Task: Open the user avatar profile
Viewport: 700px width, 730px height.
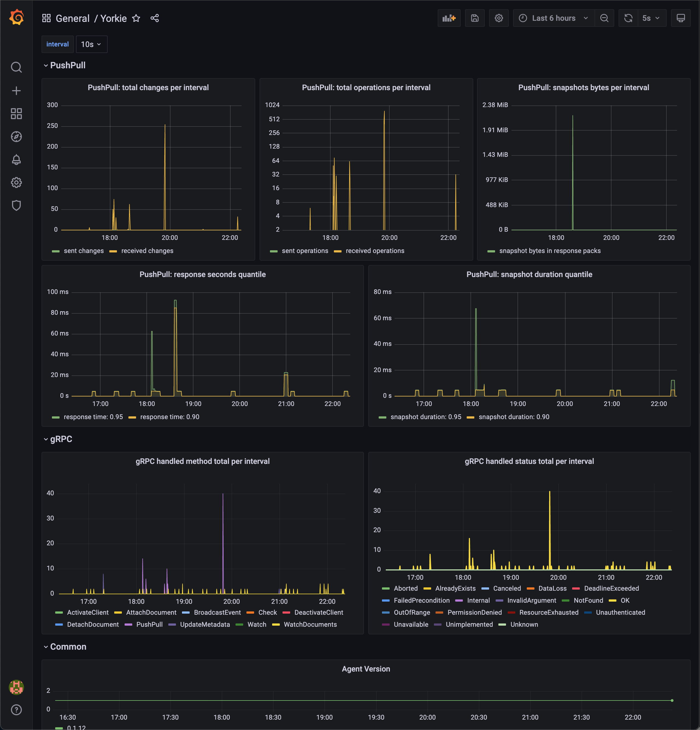Action: 16,687
